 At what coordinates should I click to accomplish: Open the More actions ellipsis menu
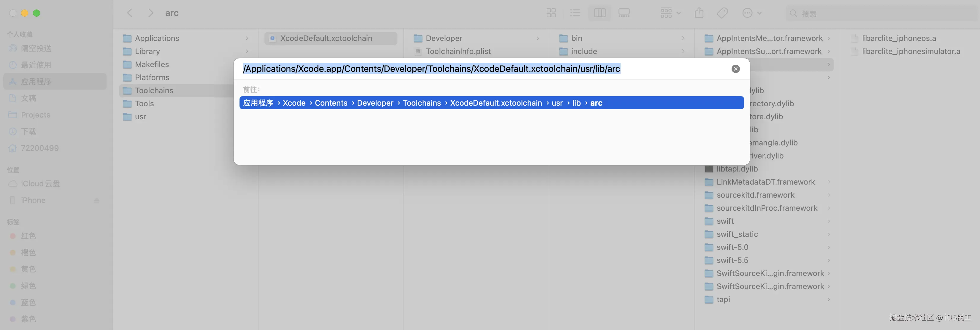tap(752, 13)
